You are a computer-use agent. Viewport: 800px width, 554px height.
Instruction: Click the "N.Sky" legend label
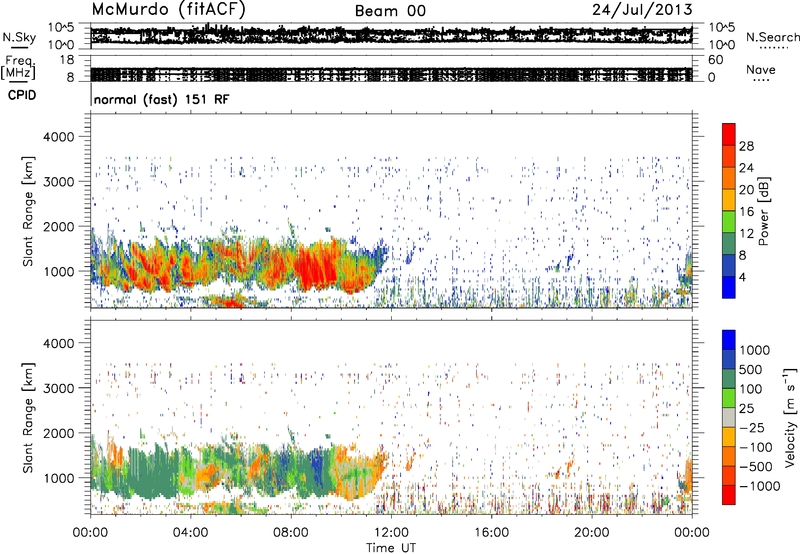coord(19,37)
